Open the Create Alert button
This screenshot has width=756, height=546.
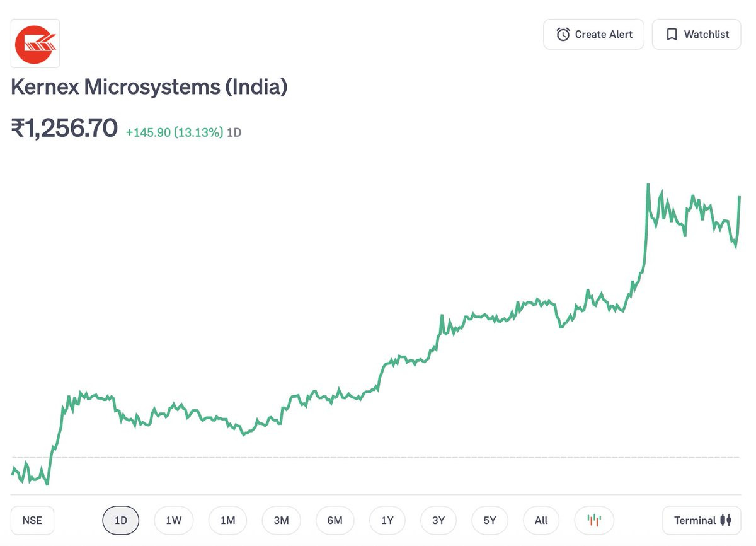pyautogui.click(x=593, y=35)
